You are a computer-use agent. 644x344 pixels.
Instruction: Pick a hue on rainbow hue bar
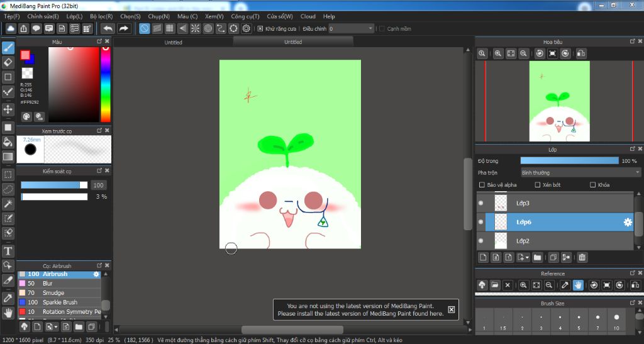[x=106, y=84]
